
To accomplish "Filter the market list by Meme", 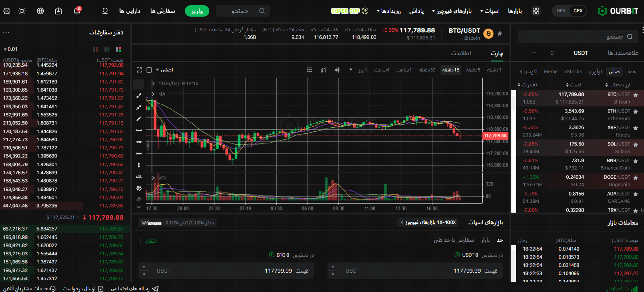I will click(551, 72).
